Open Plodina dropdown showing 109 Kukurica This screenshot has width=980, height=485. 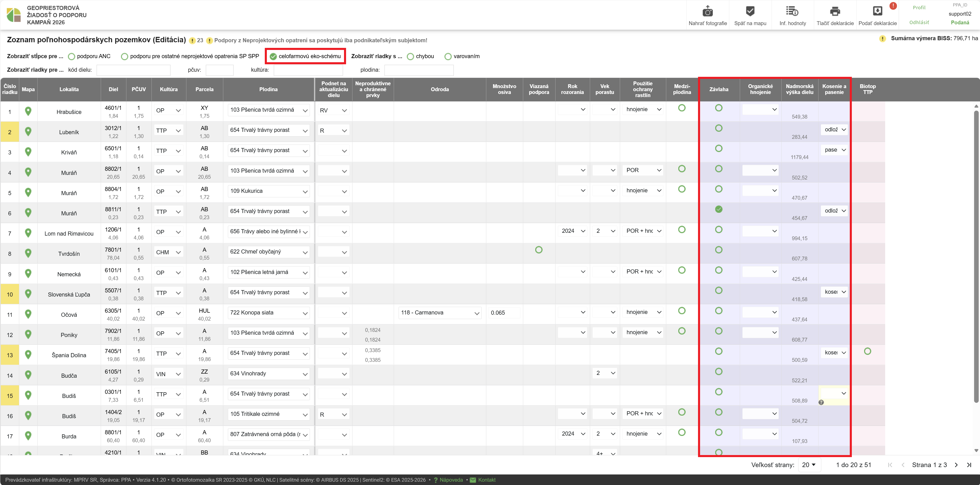(268, 191)
